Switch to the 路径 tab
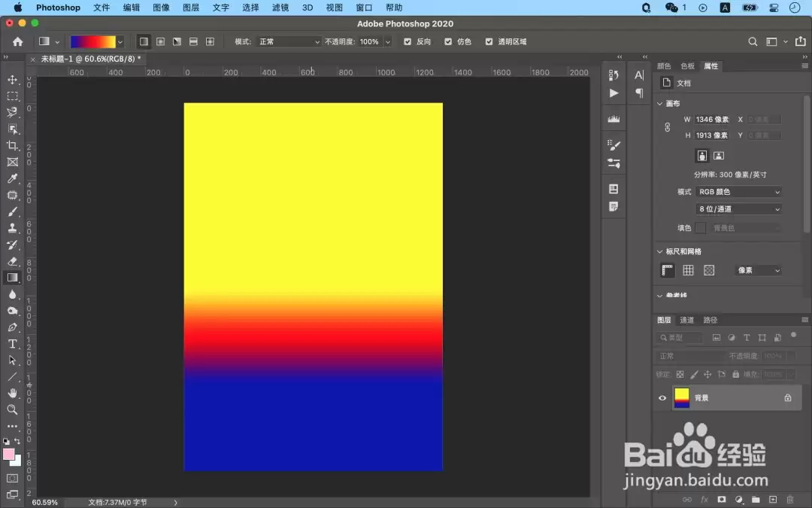Image resolution: width=812 pixels, height=508 pixels. click(x=710, y=320)
